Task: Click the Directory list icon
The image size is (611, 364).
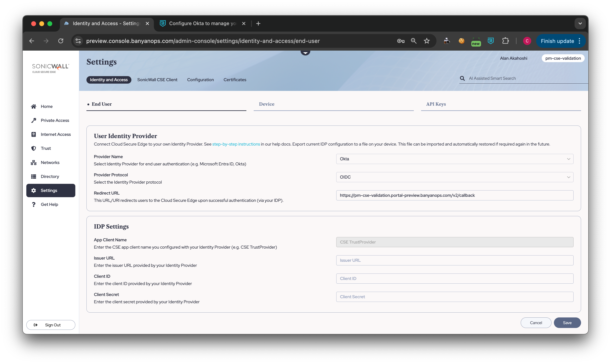Action: (34, 177)
